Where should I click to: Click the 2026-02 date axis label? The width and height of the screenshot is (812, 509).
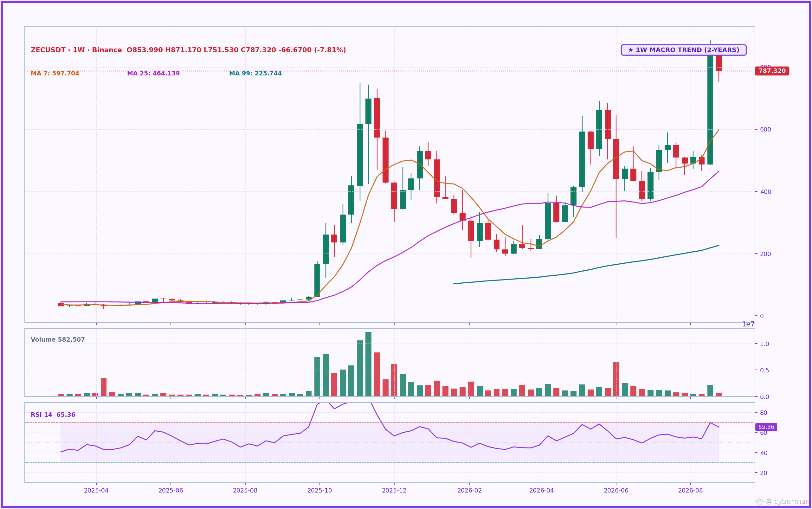point(469,491)
